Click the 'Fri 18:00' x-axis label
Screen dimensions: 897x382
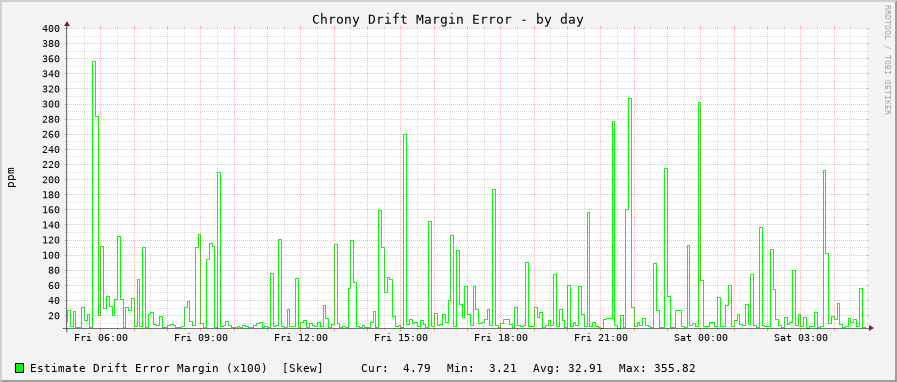(501, 338)
